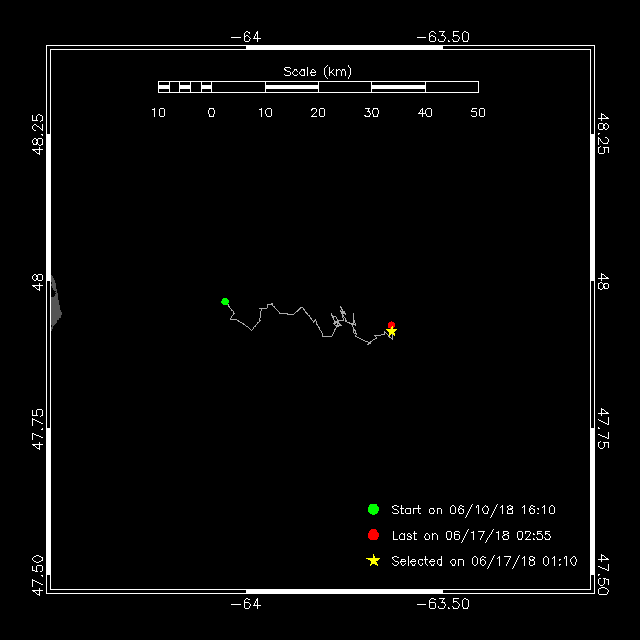The image size is (640, 640).
Task: Click the 50 label on the scale bar
Action: point(478,113)
